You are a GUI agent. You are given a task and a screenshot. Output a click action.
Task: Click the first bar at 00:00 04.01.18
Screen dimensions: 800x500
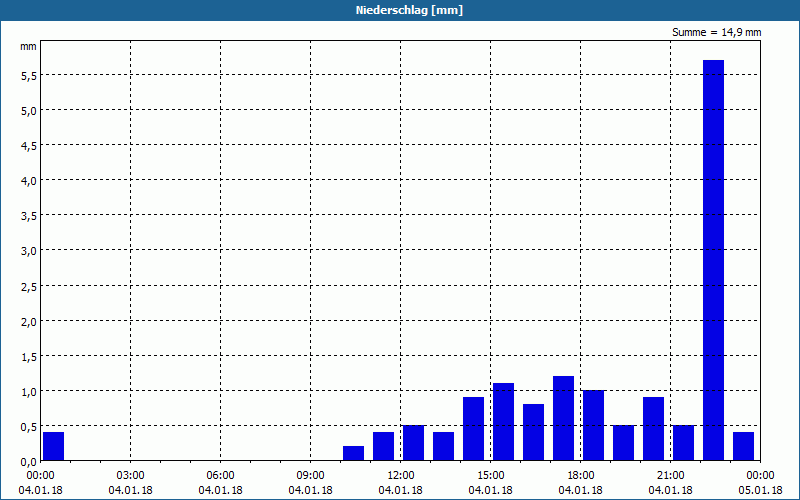click(54, 446)
